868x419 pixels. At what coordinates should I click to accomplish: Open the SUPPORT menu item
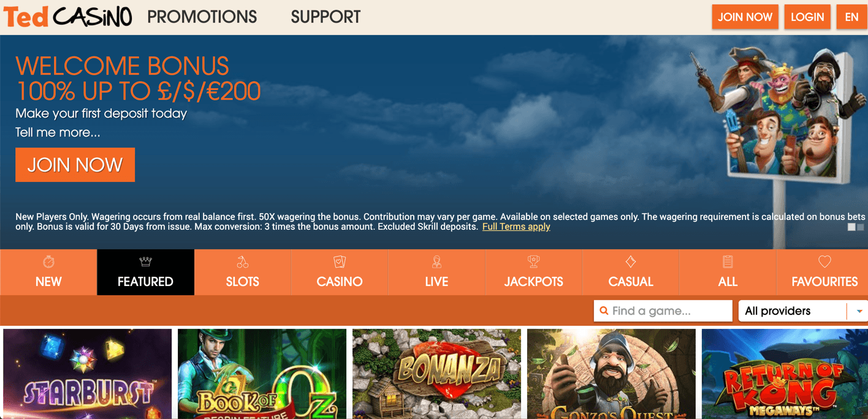325,17
